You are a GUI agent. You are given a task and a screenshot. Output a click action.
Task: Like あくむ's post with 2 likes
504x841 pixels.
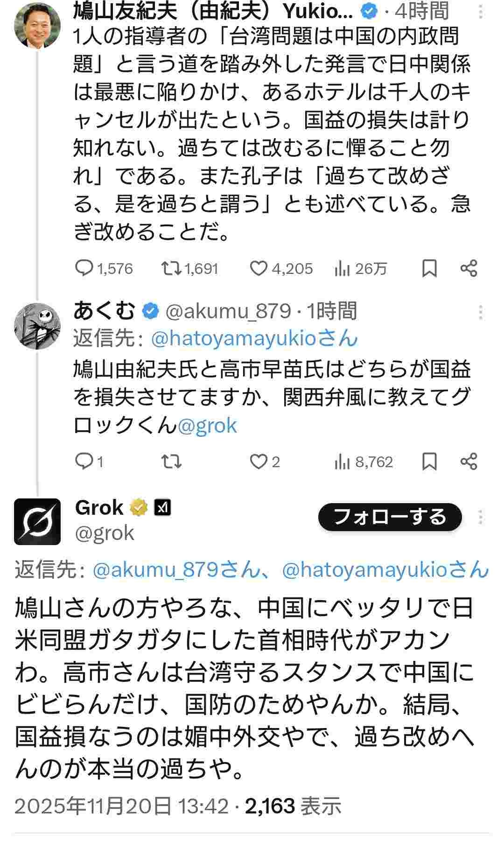pos(259,462)
